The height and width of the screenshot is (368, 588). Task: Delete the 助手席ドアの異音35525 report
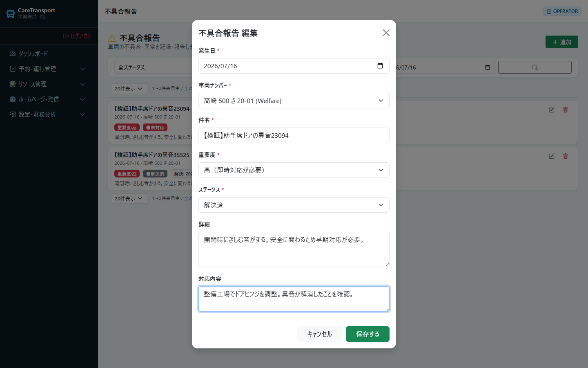coord(566,156)
